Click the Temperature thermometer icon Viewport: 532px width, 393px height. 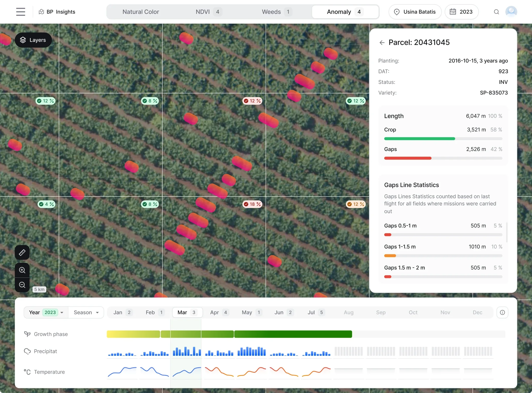pos(27,372)
